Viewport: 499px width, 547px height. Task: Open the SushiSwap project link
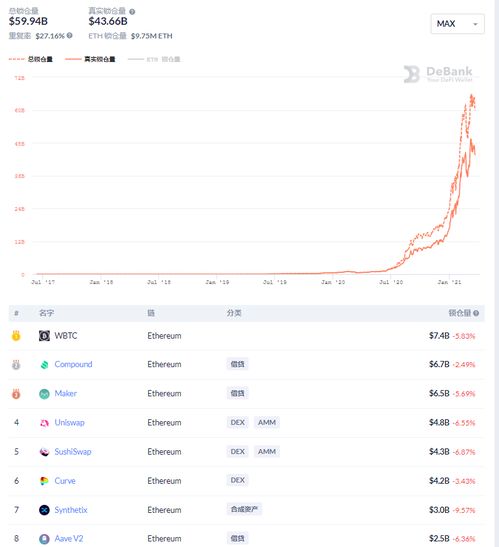(x=73, y=451)
